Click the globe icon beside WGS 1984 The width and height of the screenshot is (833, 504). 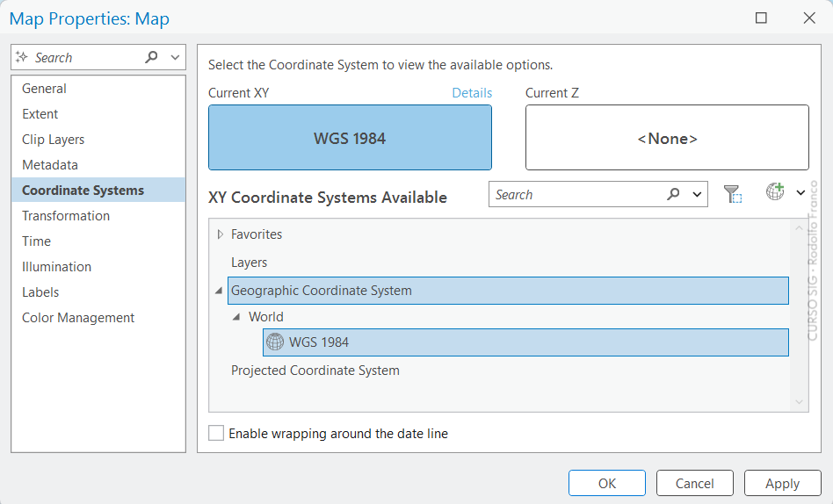tap(275, 342)
